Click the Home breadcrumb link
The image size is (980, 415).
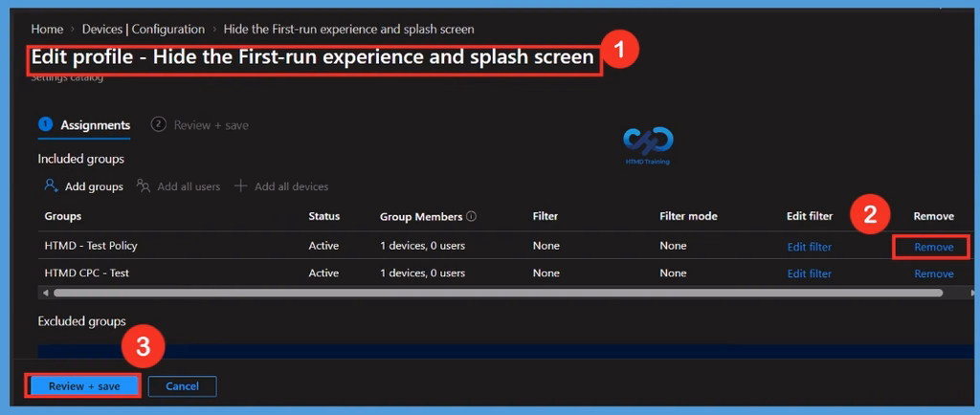click(x=48, y=30)
